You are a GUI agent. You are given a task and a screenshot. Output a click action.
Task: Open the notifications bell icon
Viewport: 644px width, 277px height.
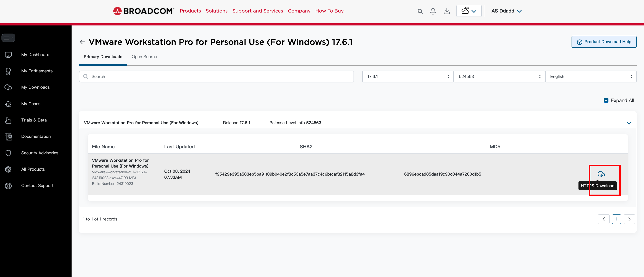pyautogui.click(x=433, y=11)
